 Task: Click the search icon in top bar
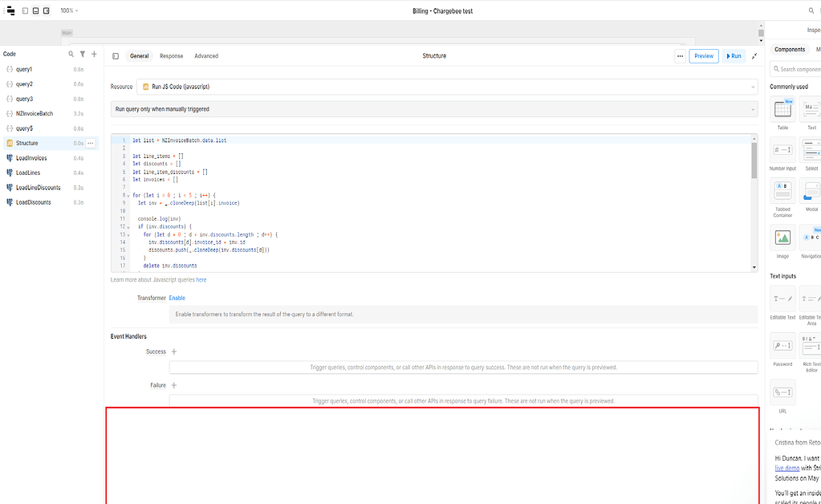tap(811, 10)
